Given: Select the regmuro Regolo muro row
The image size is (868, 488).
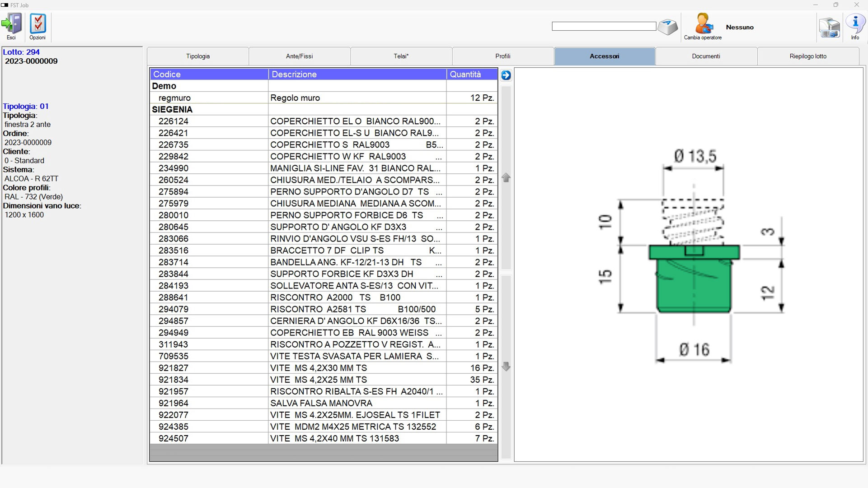Looking at the screenshot, I should [x=324, y=98].
